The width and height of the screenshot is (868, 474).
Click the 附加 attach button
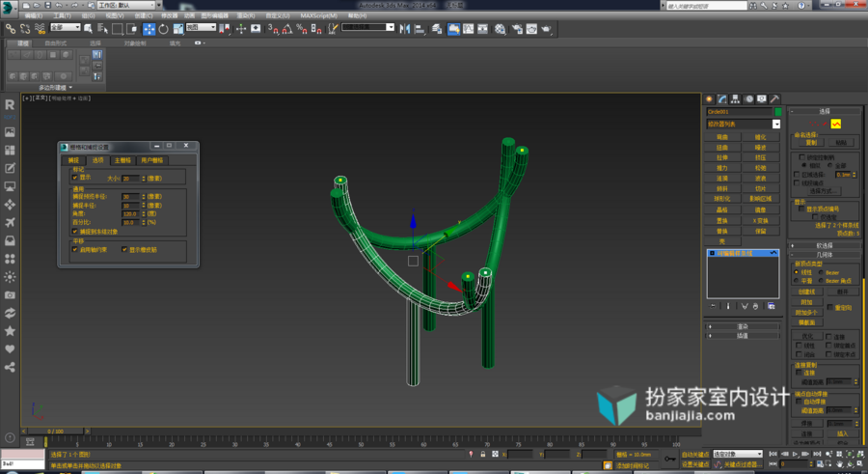pyautogui.click(x=806, y=302)
